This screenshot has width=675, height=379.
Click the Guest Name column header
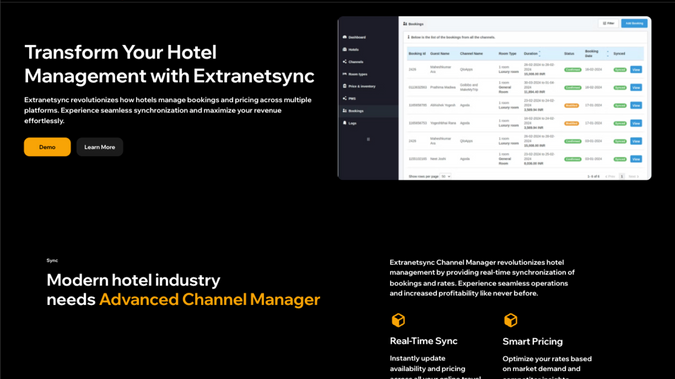[440, 53]
